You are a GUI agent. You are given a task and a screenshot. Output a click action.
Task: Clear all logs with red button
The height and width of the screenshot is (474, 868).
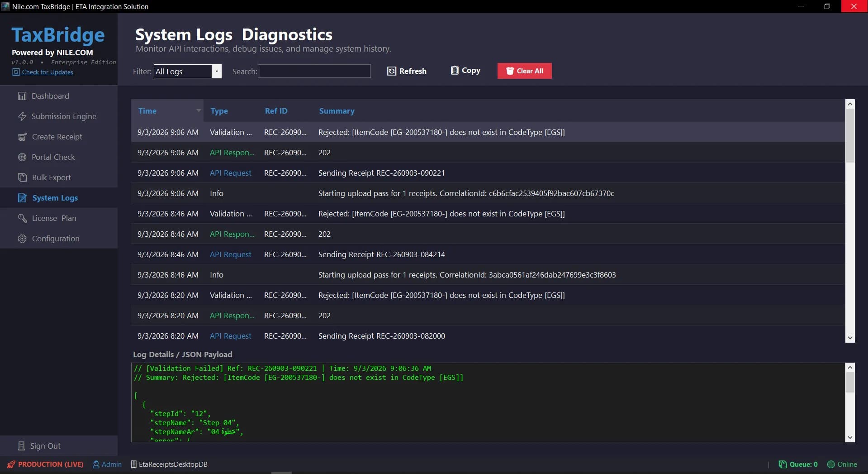point(525,71)
